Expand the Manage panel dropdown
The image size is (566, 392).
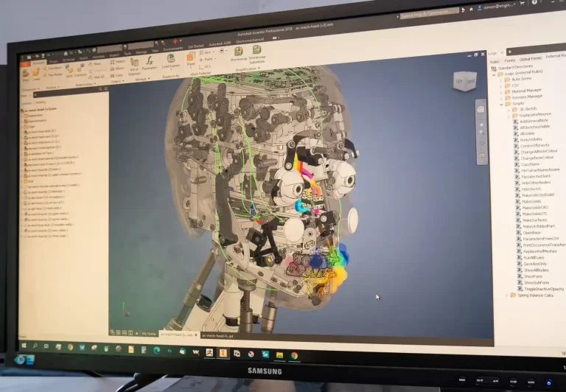tap(149, 78)
